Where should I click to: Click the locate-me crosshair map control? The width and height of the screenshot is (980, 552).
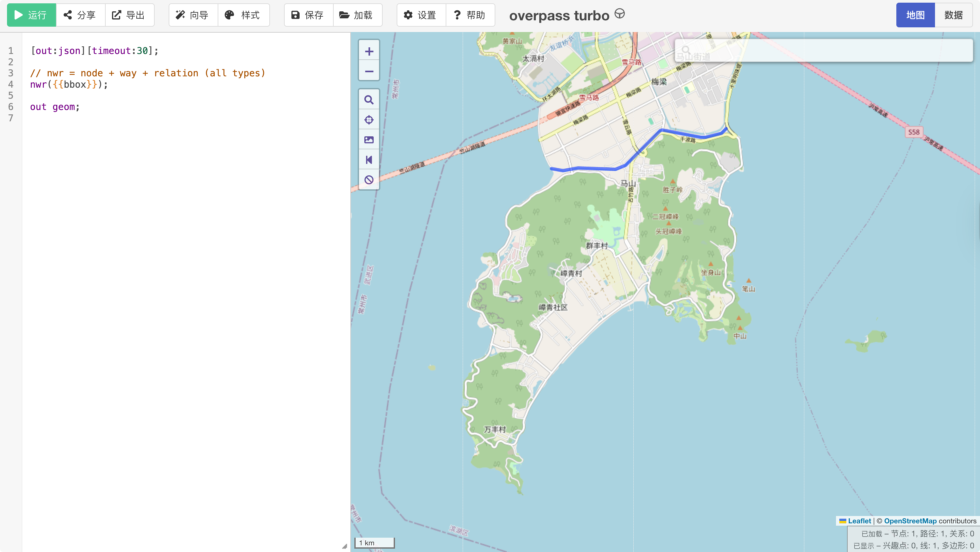pyautogui.click(x=369, y=120)
